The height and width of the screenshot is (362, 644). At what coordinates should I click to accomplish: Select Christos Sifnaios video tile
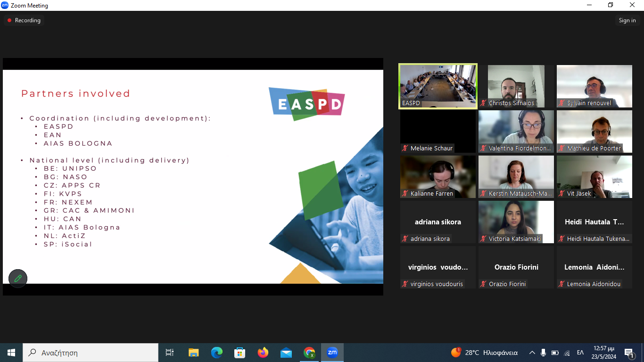(x=516, y=86)
